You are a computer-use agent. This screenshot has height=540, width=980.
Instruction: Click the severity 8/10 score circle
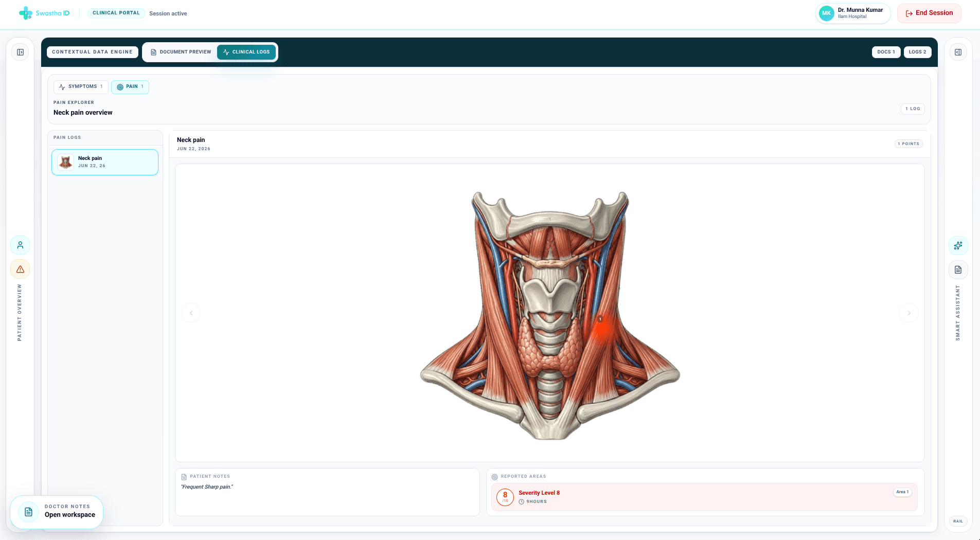click(x=505, y=497)
